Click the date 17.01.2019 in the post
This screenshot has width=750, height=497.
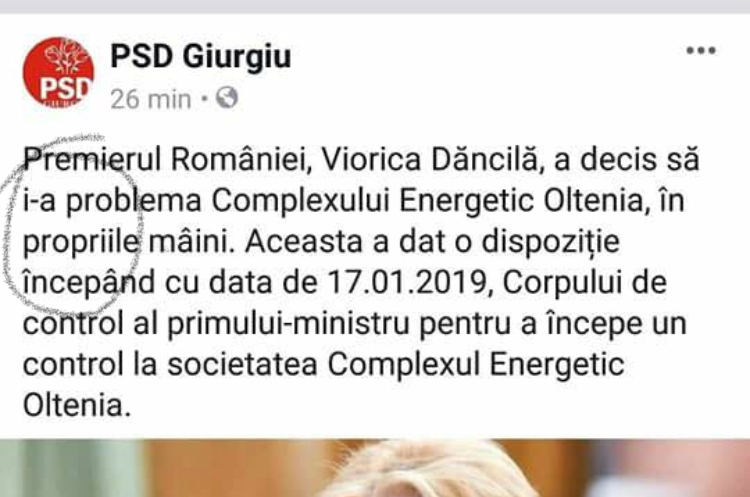coord(407,283)
